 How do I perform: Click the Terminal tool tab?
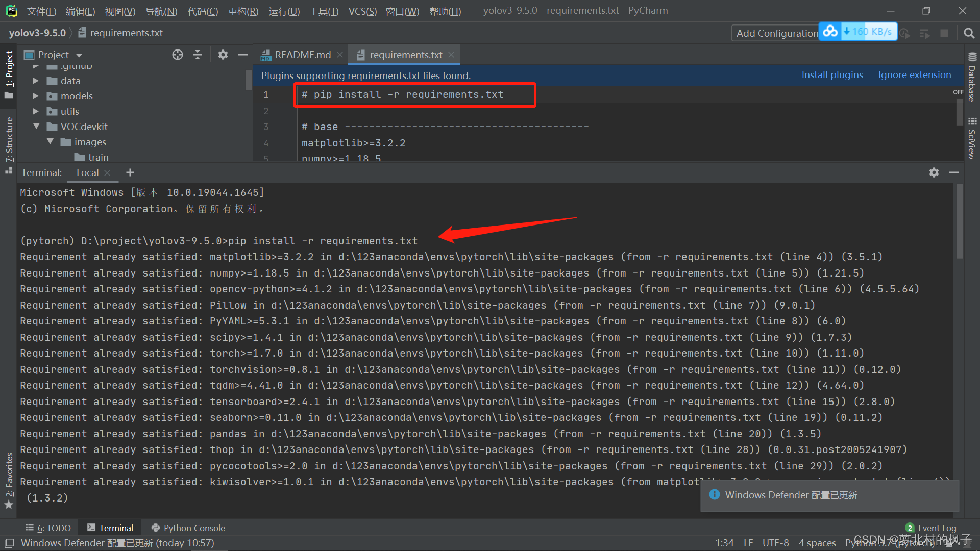click(x=110, y=528)
